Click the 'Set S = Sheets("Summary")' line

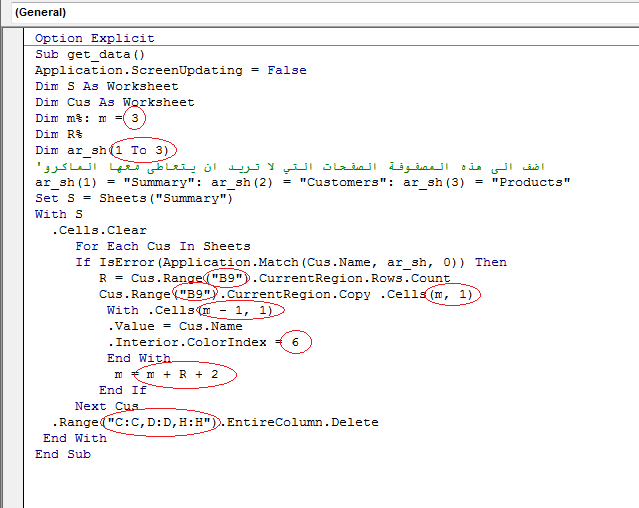[x=134, y=198]
